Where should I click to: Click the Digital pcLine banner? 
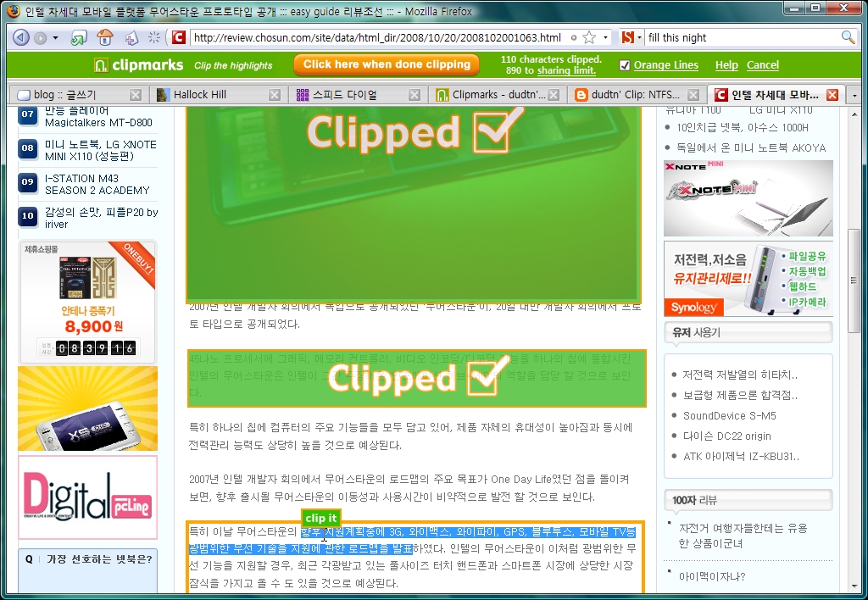pos(87,497)
